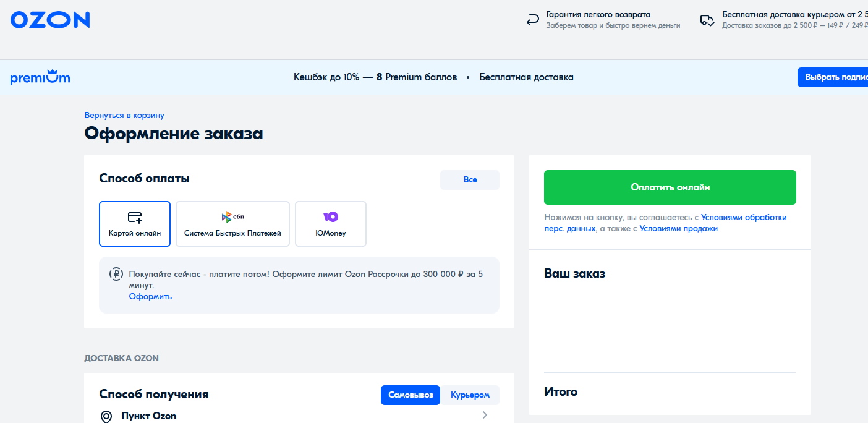The image size is (868, 423).
Task: Click Бесплатная доставка text in premium banner
Action: [527, 77]
